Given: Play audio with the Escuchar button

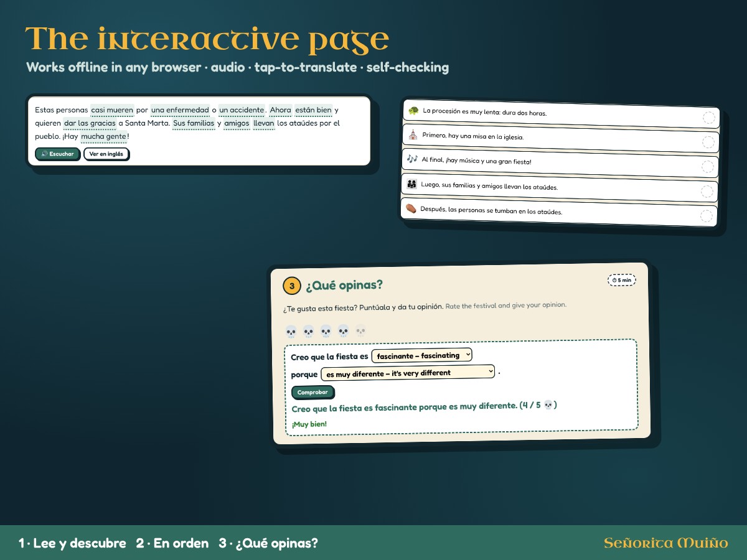Looking at the screenshot, I should (x=58, y=154).
